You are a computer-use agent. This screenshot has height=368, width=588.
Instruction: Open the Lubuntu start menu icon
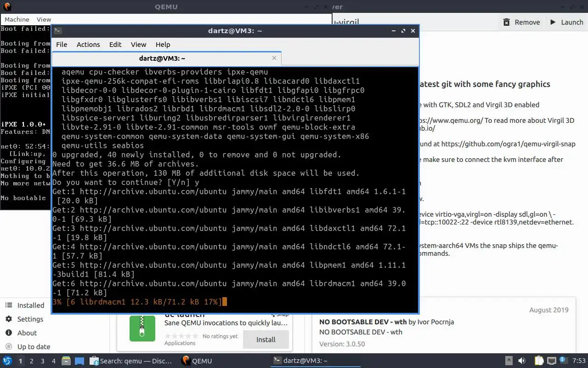(7, 361)
